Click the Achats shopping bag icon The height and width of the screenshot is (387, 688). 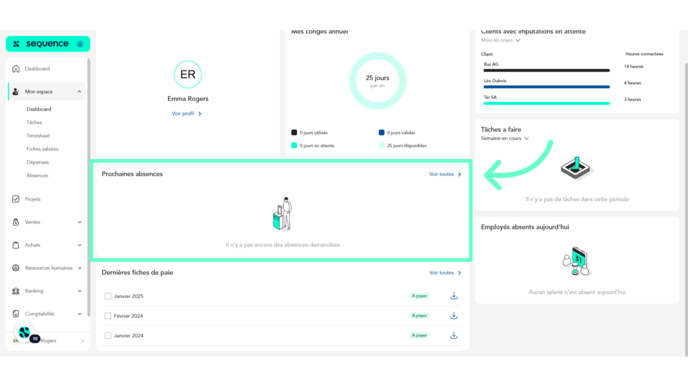coord(16,245)
